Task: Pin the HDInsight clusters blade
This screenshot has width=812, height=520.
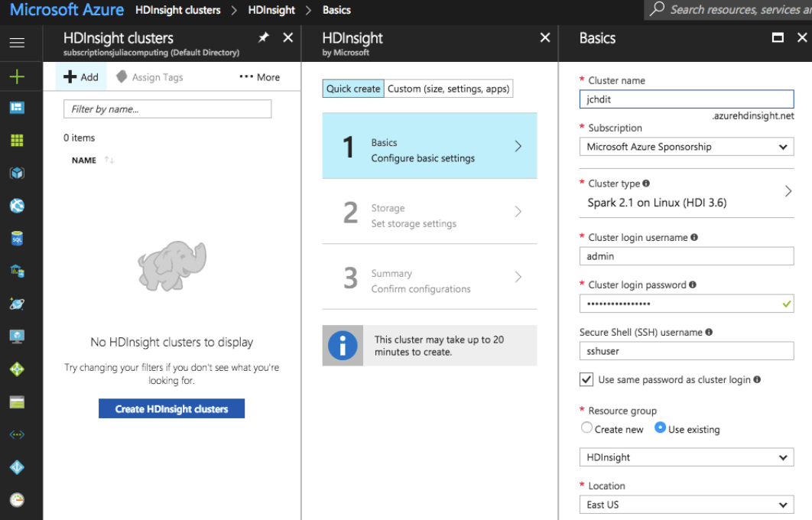Action: pos(264,37)
